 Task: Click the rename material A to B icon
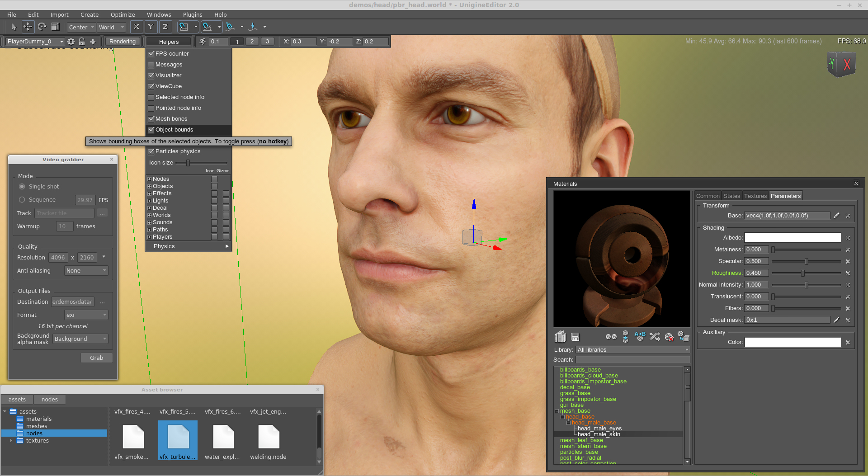pyautogui.click(x=640, y=337)
